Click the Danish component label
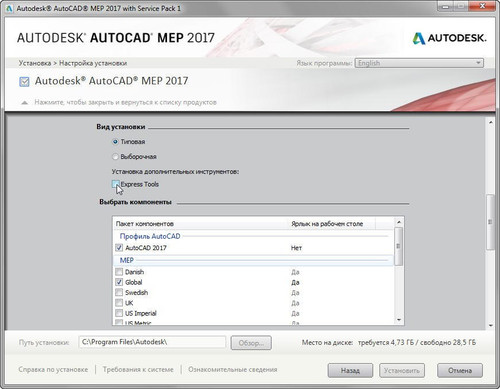 [x=134, y=272]
